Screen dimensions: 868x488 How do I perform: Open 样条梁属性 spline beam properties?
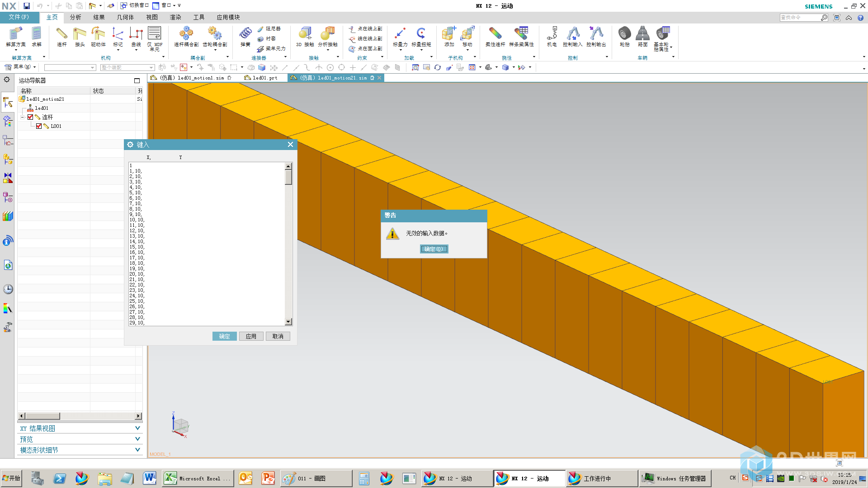(521, 37)
